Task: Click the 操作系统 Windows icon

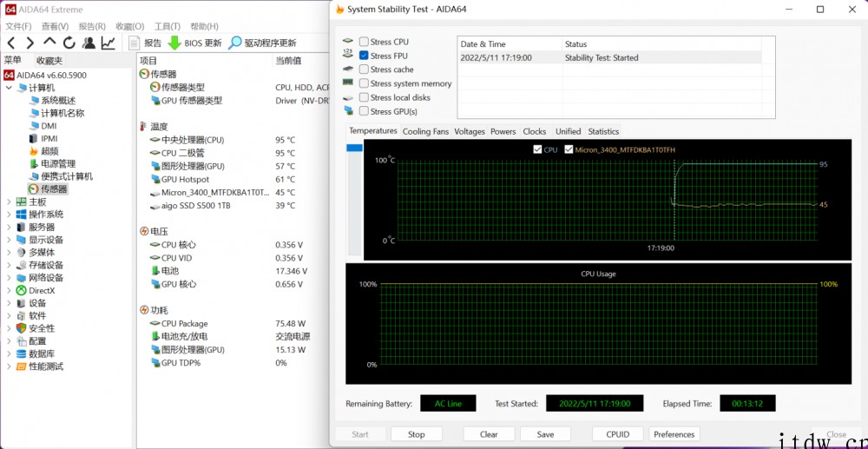Action: [22, 215]
